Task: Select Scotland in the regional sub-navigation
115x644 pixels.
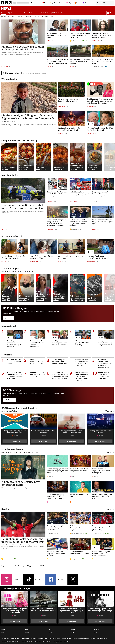Action: click(x=19, y=16)
